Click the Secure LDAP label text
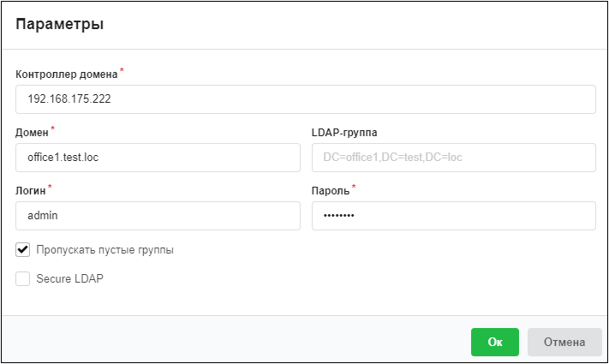 pos(70,278)
